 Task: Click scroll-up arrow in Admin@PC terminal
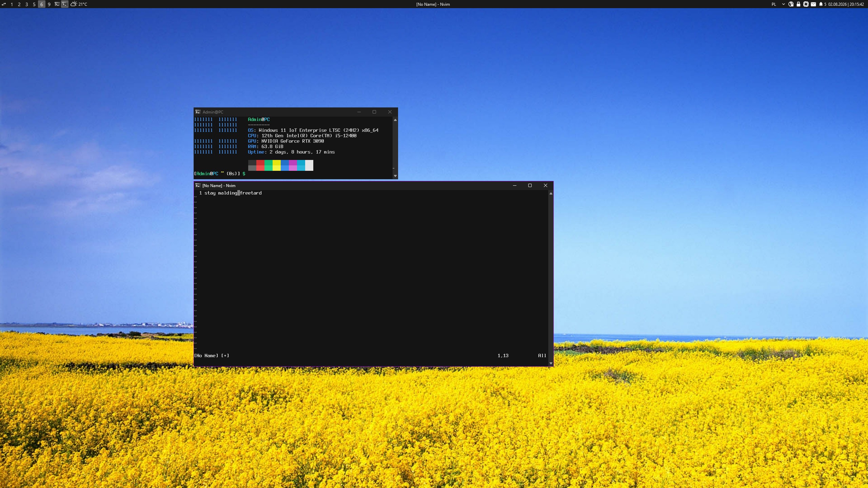395,120
